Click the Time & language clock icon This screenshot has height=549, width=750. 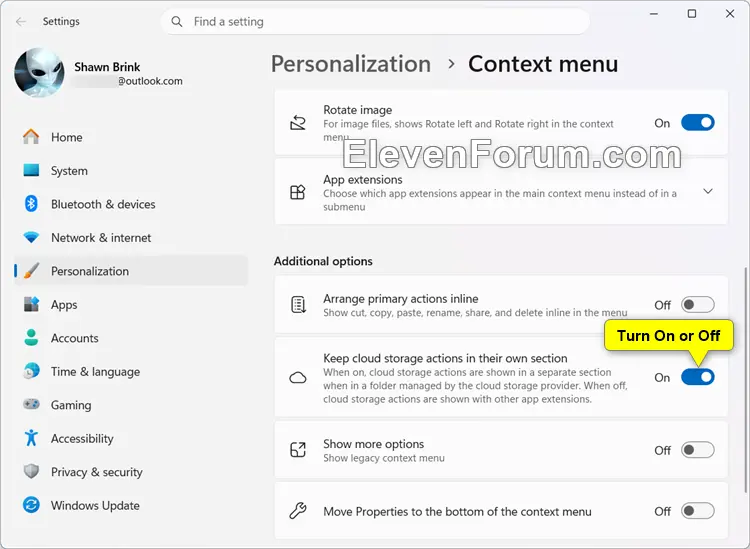pyautogui.click(x=31, y=371)
